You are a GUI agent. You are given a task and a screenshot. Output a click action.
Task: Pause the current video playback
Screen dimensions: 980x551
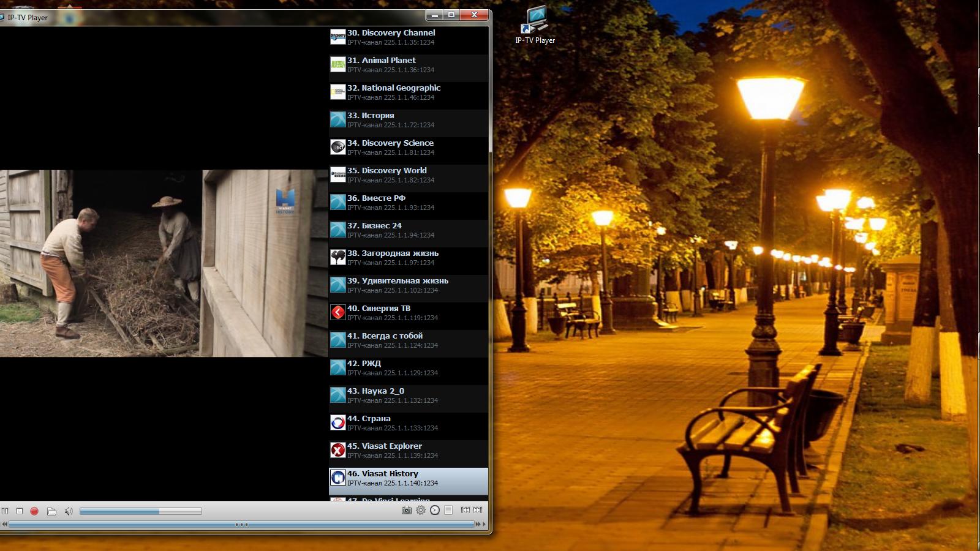tap(5, 511)
